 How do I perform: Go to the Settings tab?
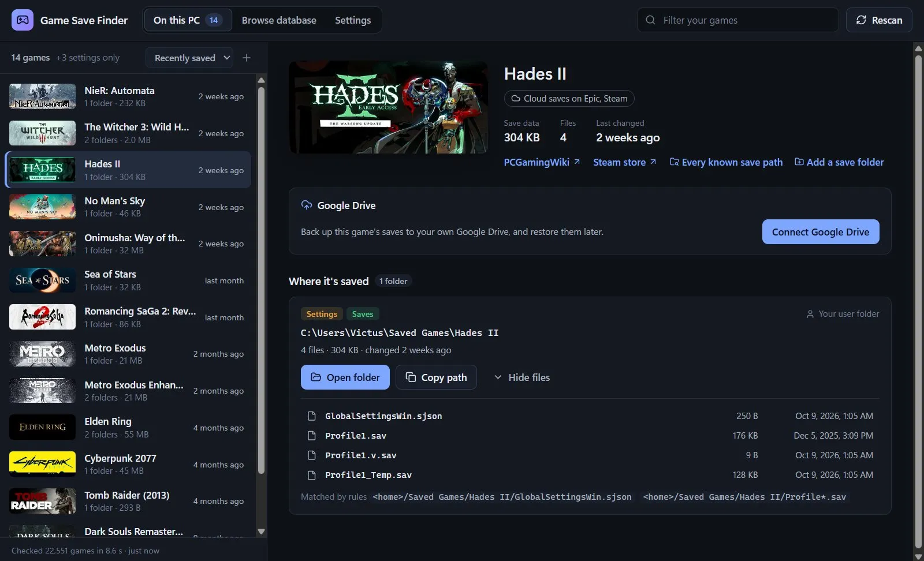[x=353, y=20]
